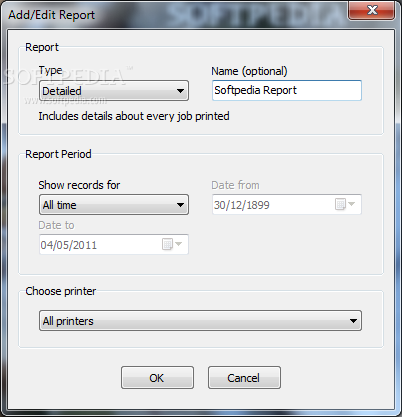Open the Date to calendar picker icon
Viewport: 402px width, 417px height.
coord(172,244)
